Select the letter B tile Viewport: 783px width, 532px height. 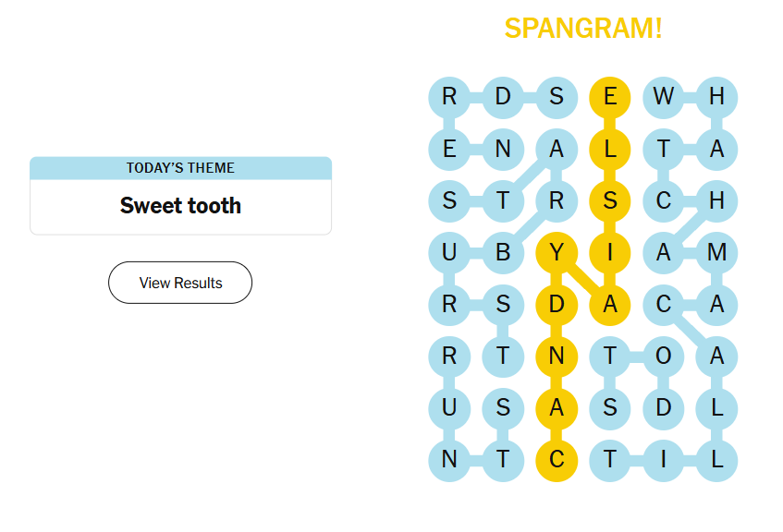click(x=503, y=251)
